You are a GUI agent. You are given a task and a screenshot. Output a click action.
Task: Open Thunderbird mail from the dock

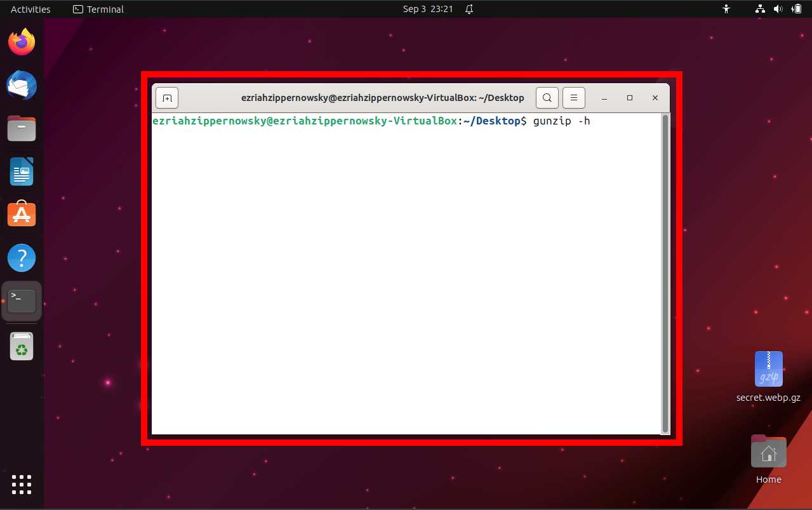21,85
